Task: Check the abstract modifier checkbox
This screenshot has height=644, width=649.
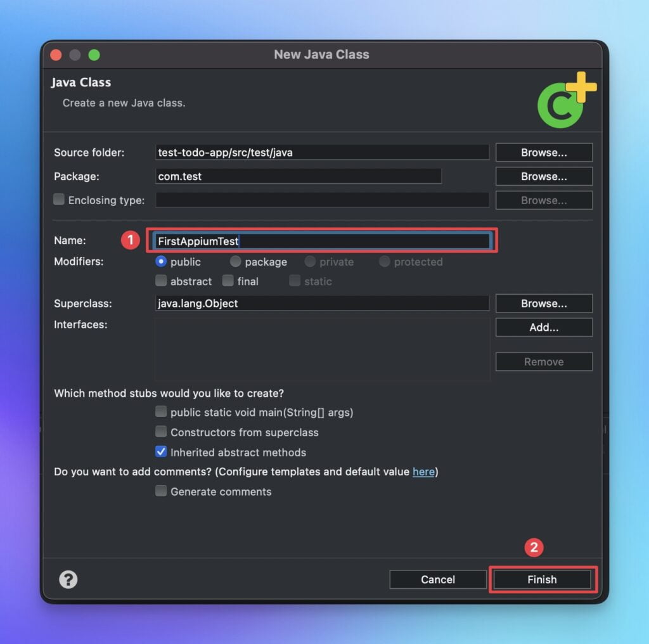Action: [x=161, y=281]
